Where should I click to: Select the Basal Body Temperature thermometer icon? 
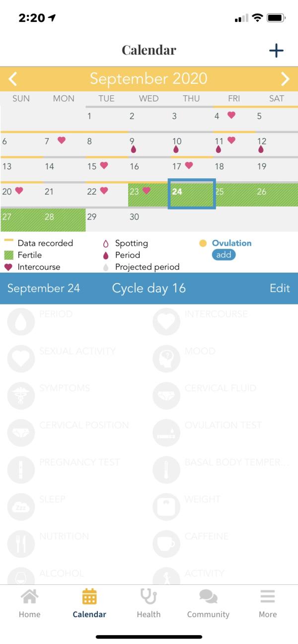pos(166,470)
